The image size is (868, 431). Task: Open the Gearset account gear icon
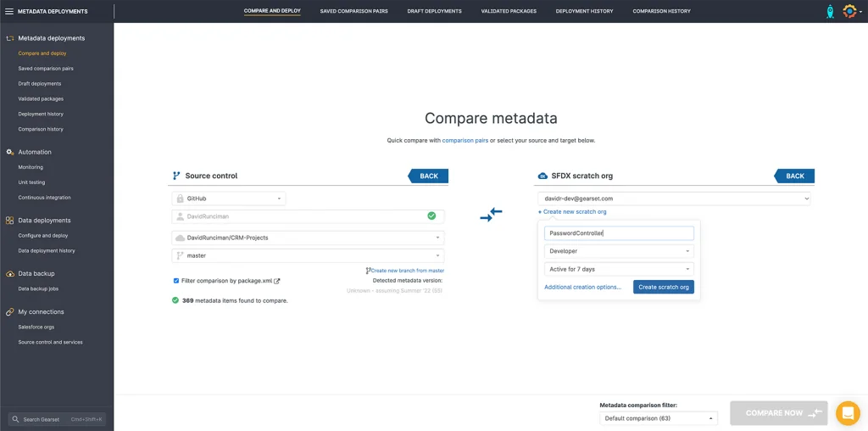pos(849,11)
